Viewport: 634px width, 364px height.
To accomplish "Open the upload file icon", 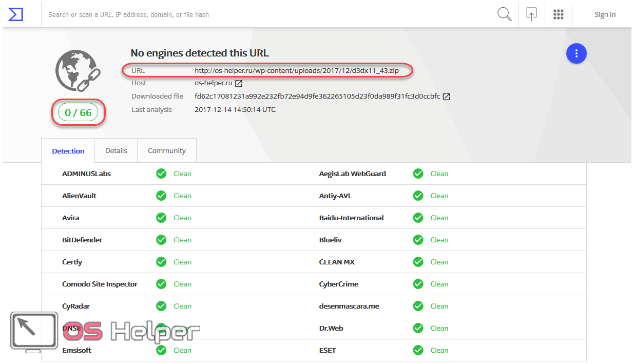I will tap(531, 14).
